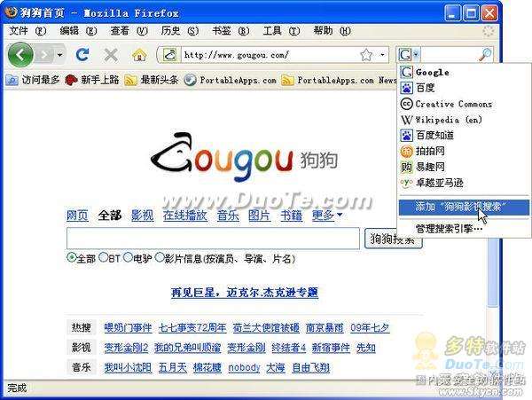Click the greyed Forward arrow button
The width and height of the screenshot is (532, 400).
click(45, 55)
